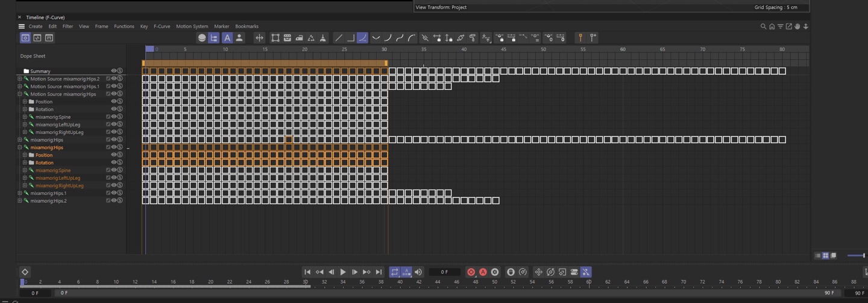The height and width of the screenshot is (303, 868).
Task: Go to end of animation button
Action: 379,272
